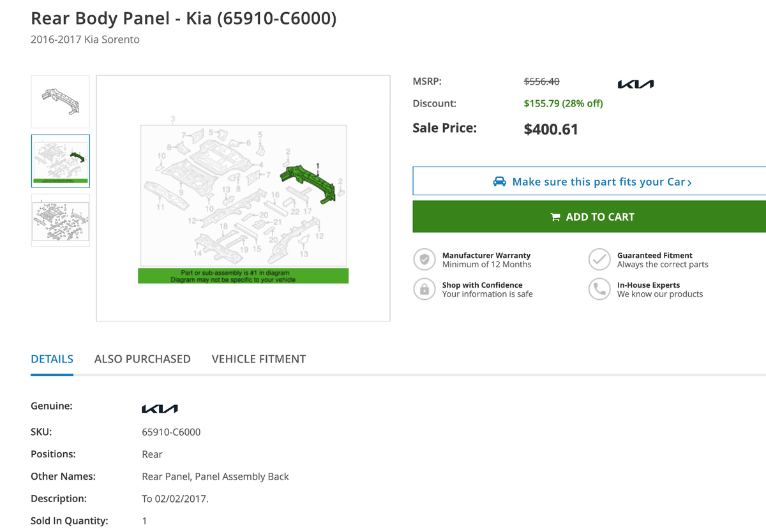Image resolution: width=766 pixels, height=532 pixels.
Task: Click the Guaranteed Fitment checkmark icon
Action: tap(599, 260)
